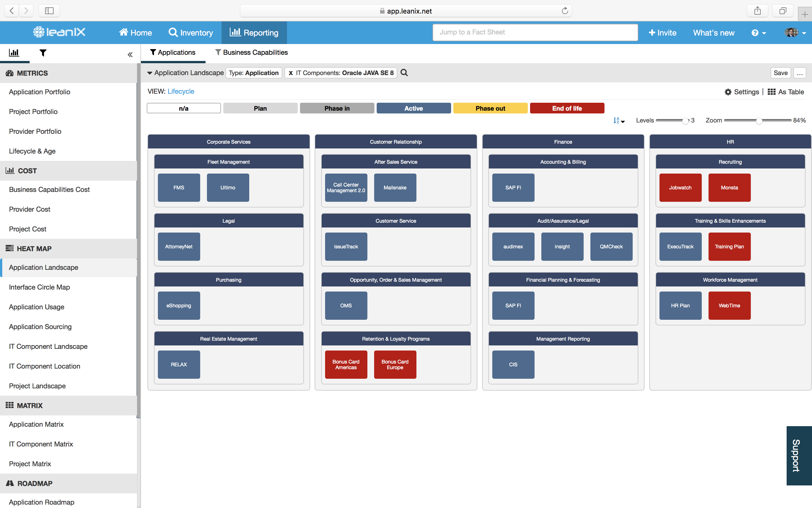Switch to As Table view
Screen dimensions: 812x508
coord(786,92)
